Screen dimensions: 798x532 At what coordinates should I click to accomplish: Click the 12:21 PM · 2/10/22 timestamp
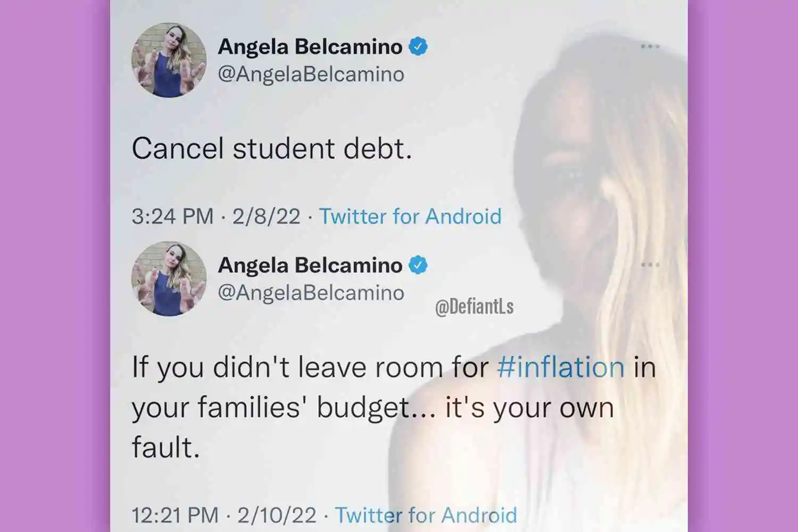tap(223, 515)
